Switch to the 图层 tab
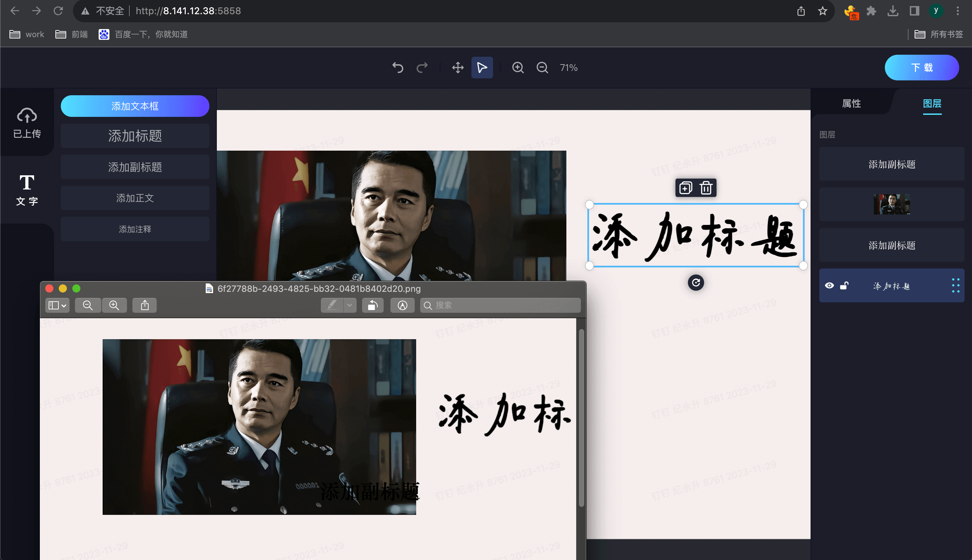This screenshot has height=560, width=972. point(932,103)
